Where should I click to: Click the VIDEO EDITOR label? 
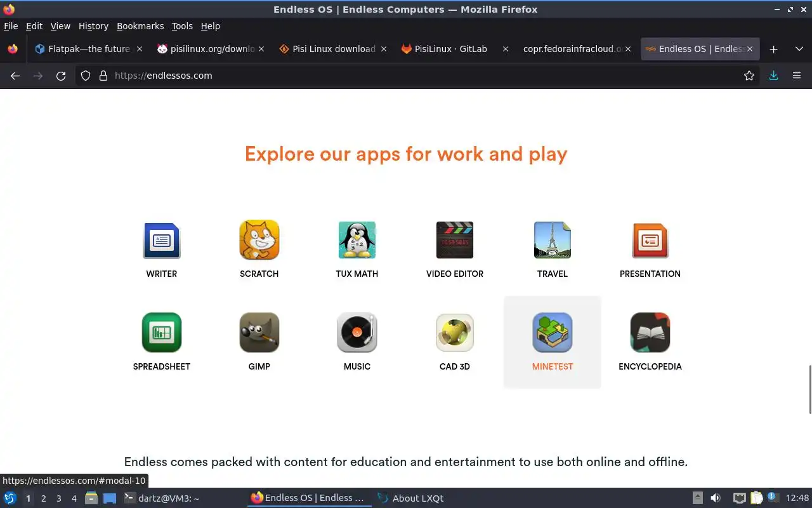coord(455,274)
